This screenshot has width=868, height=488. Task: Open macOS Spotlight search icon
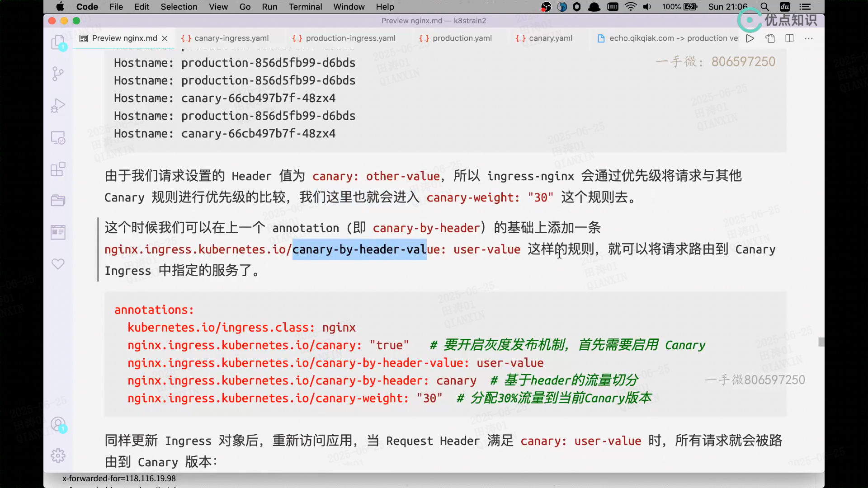tap(764, 7)
